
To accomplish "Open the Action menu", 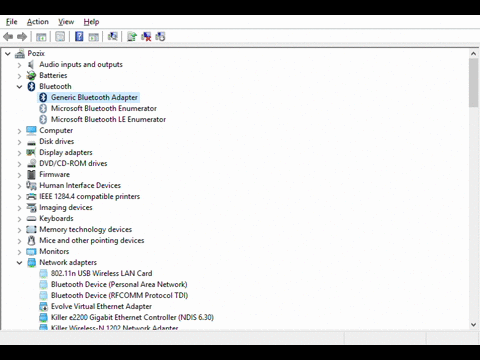I will 38,22.
